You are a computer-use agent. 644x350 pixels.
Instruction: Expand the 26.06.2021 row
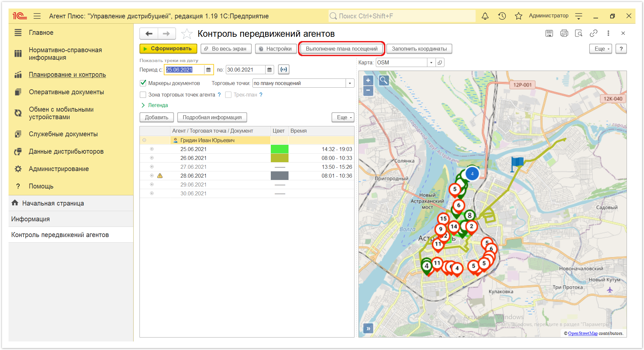pyautogui.click(x=152, y=158)
